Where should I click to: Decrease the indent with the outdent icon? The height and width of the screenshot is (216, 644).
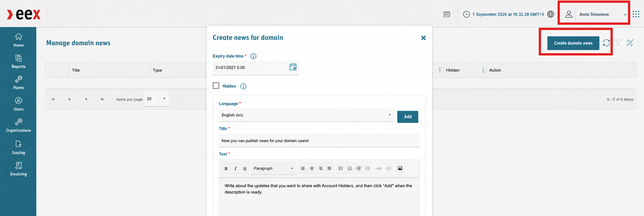point(368,168)
